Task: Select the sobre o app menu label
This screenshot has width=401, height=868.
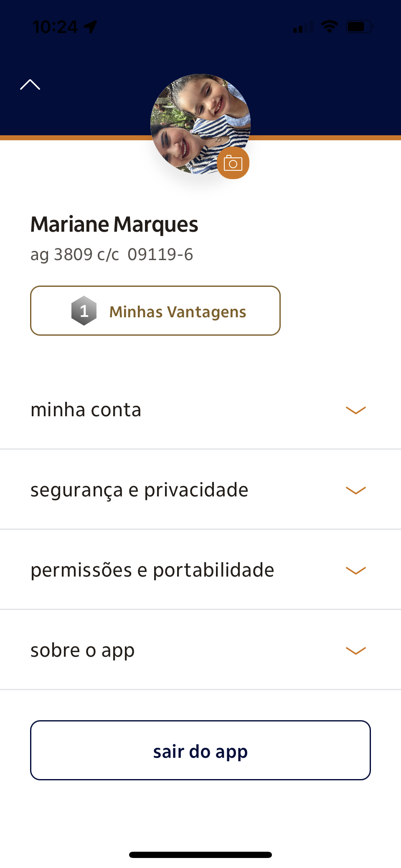Action: point(83,650)
